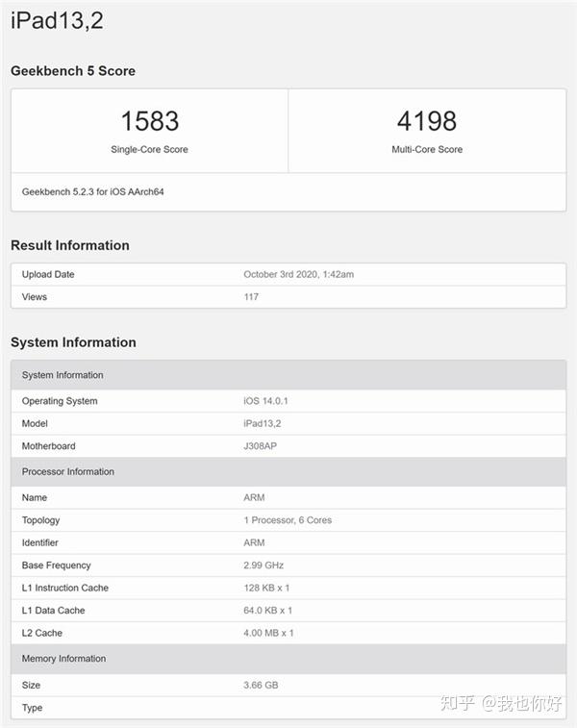Click the Base Frequency label
Viewport: 577px width, 728px height.
click(x=56, y=565)
